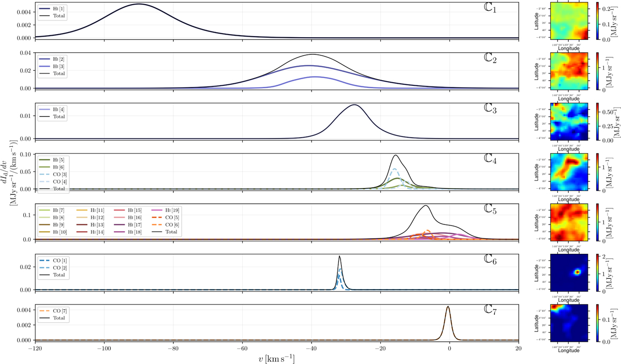
Task: Click the HI [1] legend entry
Action: pos(52,10)
